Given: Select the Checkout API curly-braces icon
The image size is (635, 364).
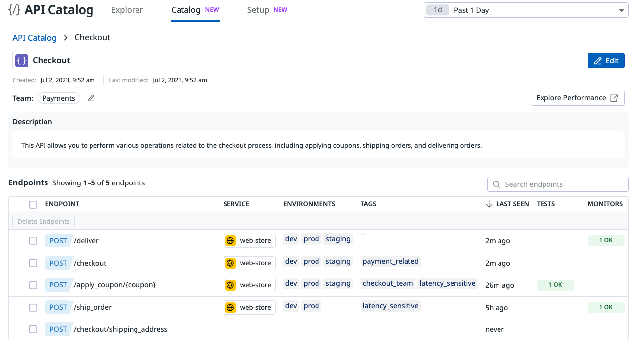Looking at the screenshot, I should [x=21, y=60].
